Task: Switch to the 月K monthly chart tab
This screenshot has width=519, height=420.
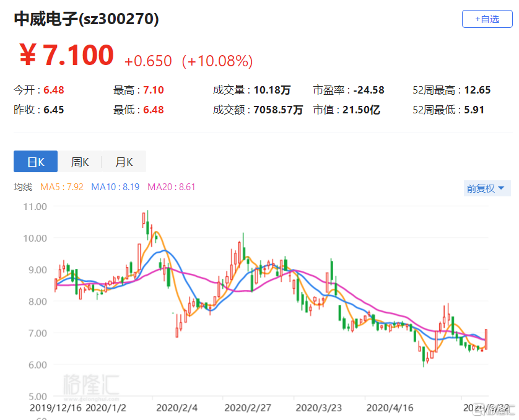Action: coord(124,162)
